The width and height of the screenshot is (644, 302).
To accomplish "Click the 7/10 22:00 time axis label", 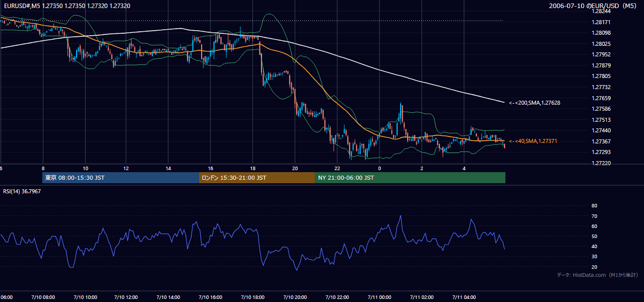I will pos(337,297).
